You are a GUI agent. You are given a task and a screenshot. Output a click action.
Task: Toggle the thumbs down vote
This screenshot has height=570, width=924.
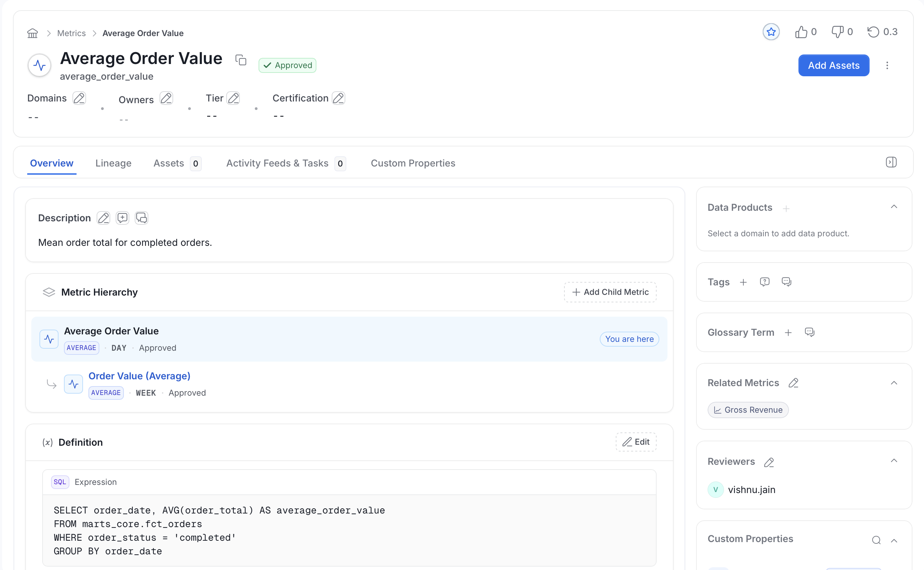coord(842,32)
